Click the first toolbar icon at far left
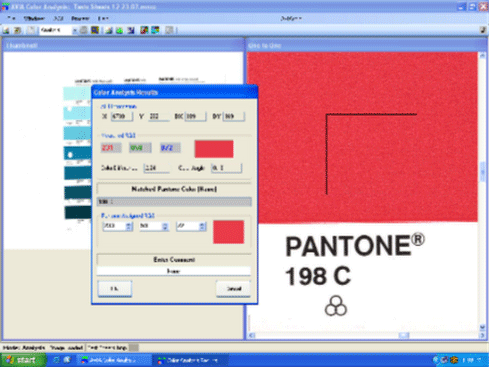489x367 pixels. pos(6,30)
